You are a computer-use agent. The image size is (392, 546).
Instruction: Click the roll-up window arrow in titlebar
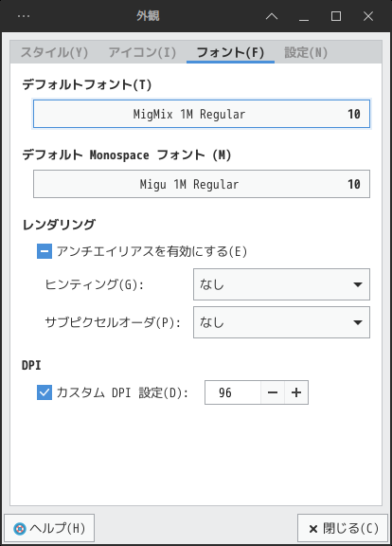point(272,16)
